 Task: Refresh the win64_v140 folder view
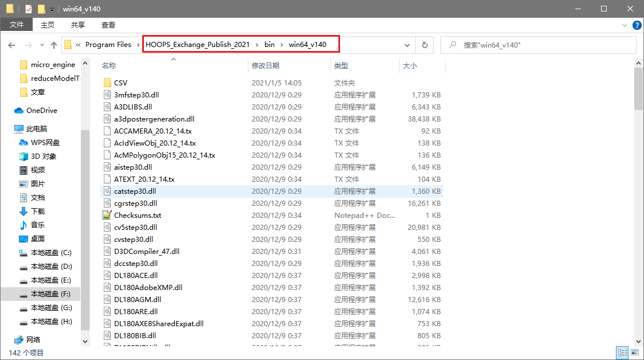pos(425,45)
